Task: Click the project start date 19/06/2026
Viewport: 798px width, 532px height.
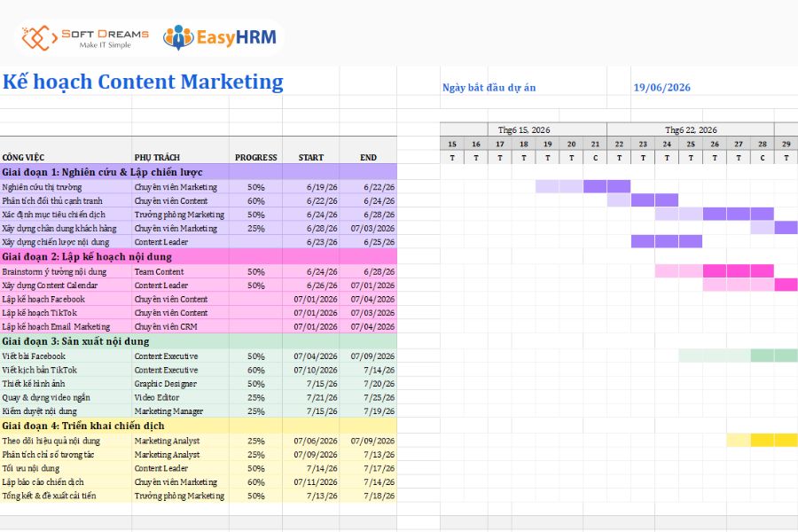Action: click(661, 88)
